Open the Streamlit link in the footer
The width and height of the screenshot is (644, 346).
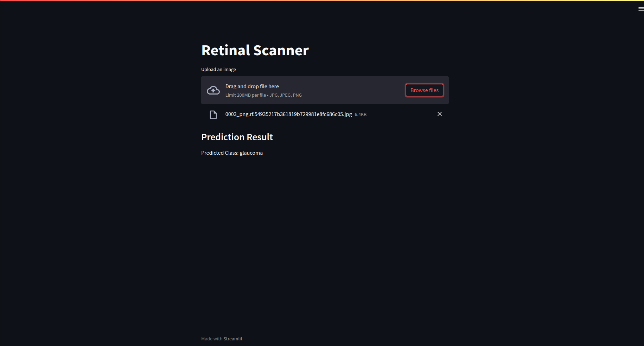coord(232,339)
